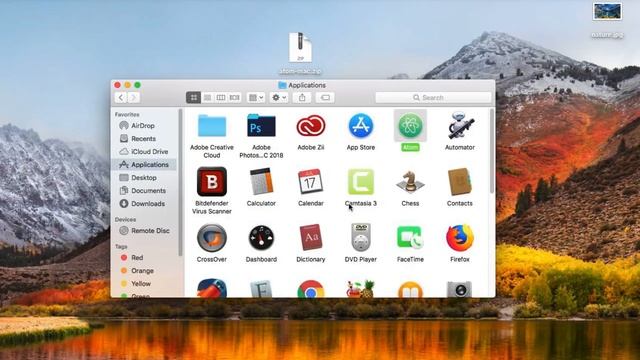The image size is (640, 360).
Task: Select the DVD Player app icon
Action: click(x=360, y=238)
